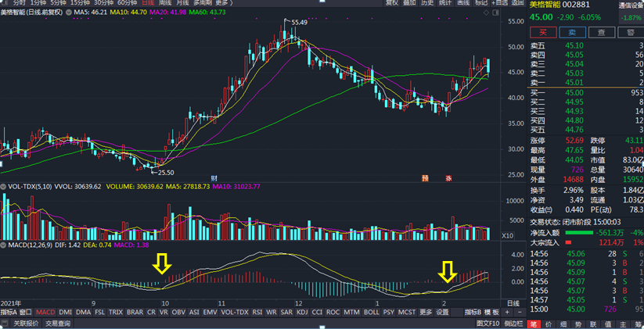Image resolution: width=644 pixels, height=329 pixels.
Task: Click the 历史 toolbar button
Action: tap(427, 3)
